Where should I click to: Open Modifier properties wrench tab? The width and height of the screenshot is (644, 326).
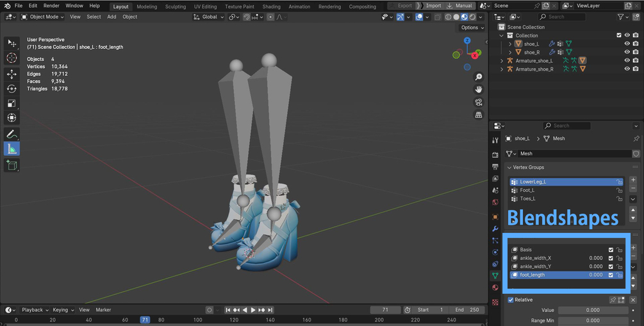(x=495, y=228)
